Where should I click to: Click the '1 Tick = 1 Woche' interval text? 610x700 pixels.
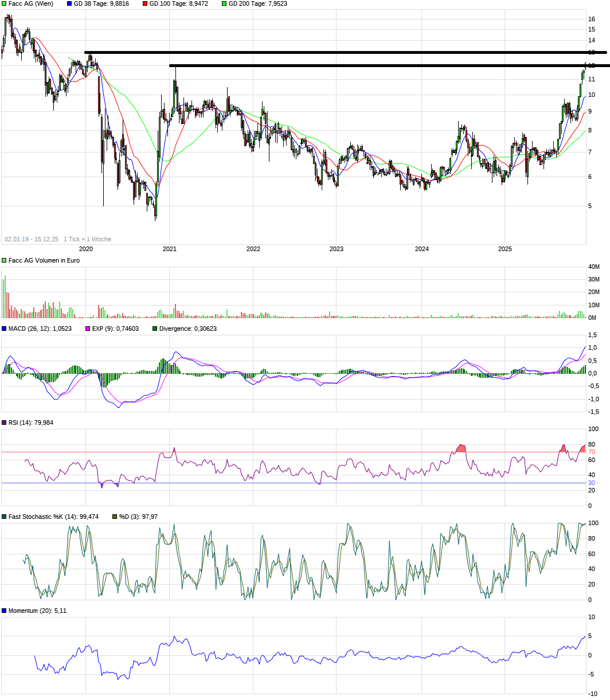[x=87, y=239]
